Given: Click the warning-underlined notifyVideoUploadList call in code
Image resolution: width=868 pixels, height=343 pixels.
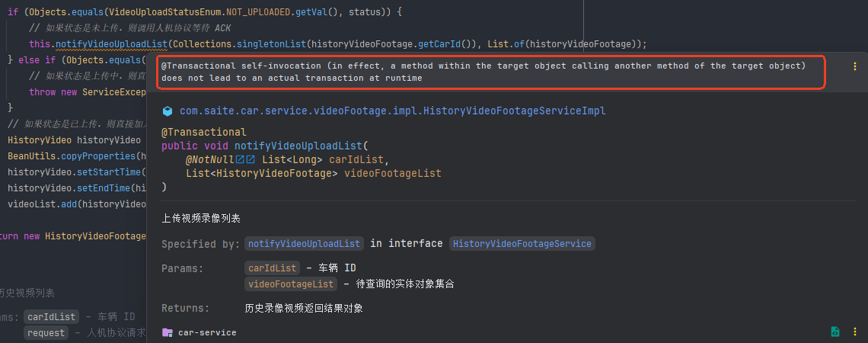Looking at the screenshot, I should (110, 43).
